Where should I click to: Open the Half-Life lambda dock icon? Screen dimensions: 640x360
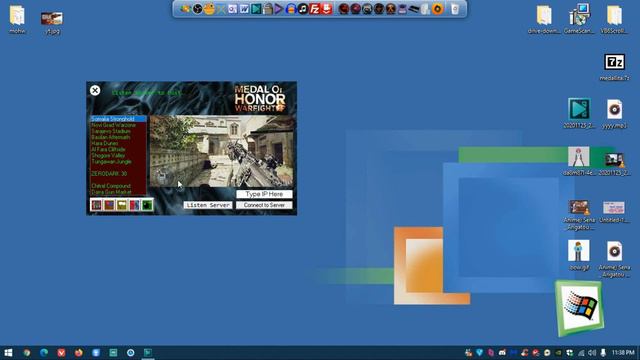391,9
